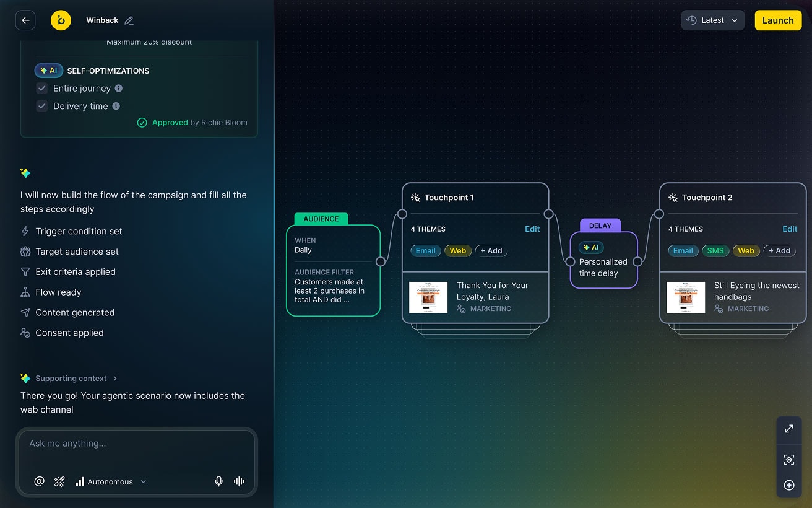Toggle the Entire journey checkbox
The width and height of the screenshot is (812, 508).
click(42, 89)
